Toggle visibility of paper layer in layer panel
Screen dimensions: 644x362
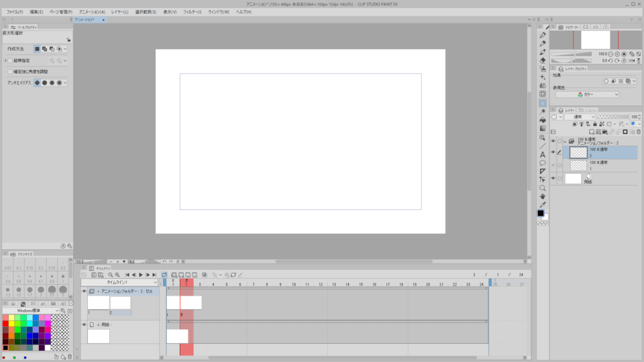pos(553,178)
